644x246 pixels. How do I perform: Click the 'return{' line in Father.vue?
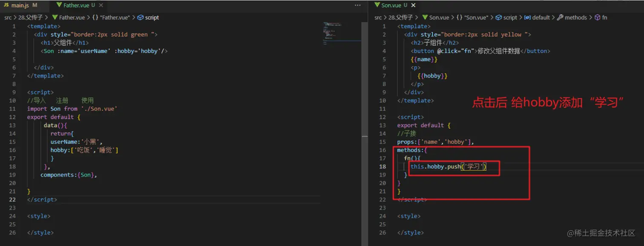pyautogui.click(x=62, y=133)
